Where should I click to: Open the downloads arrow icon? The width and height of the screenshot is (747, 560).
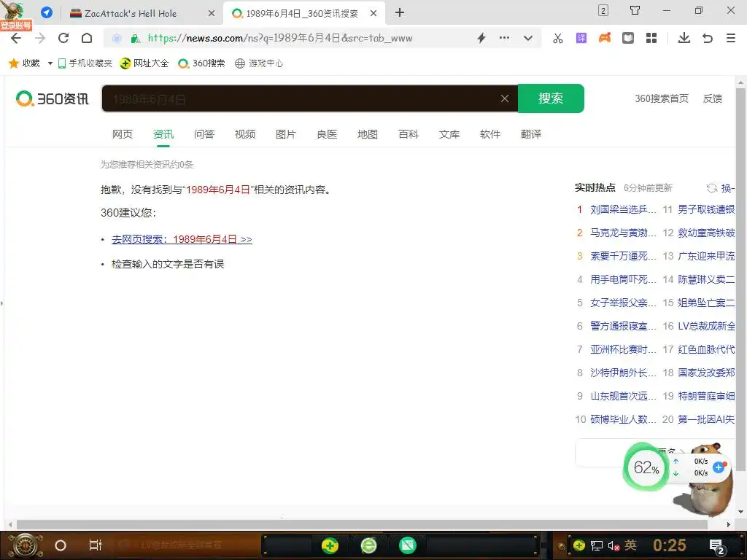pyautogui.click(x=684, y=38)
